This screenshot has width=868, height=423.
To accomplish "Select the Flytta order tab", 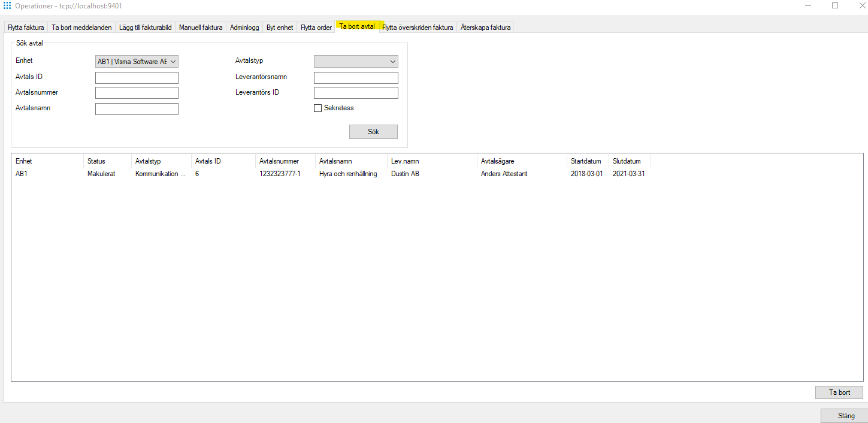I will (x=316, y=27).
